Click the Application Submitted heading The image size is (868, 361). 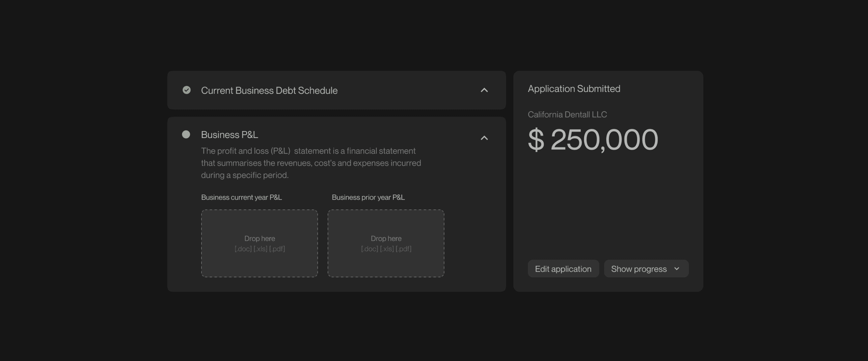coord(574,89)
